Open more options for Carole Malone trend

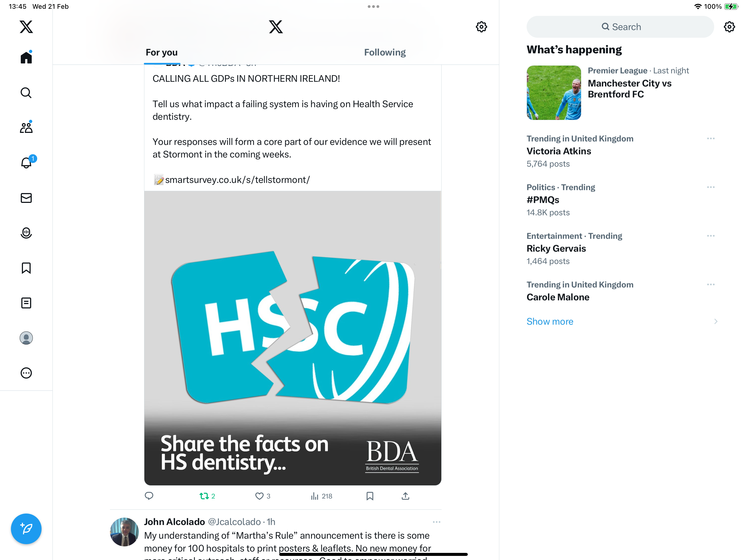click(711, 284)
